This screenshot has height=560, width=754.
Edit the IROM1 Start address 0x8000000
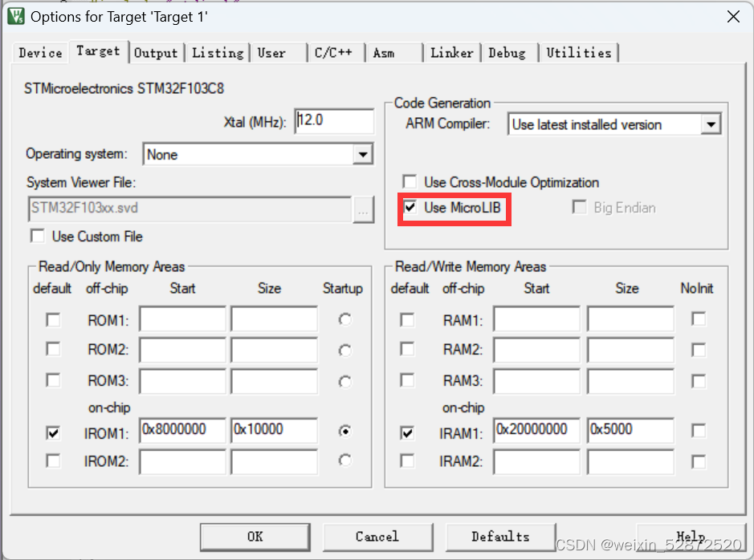183,430
